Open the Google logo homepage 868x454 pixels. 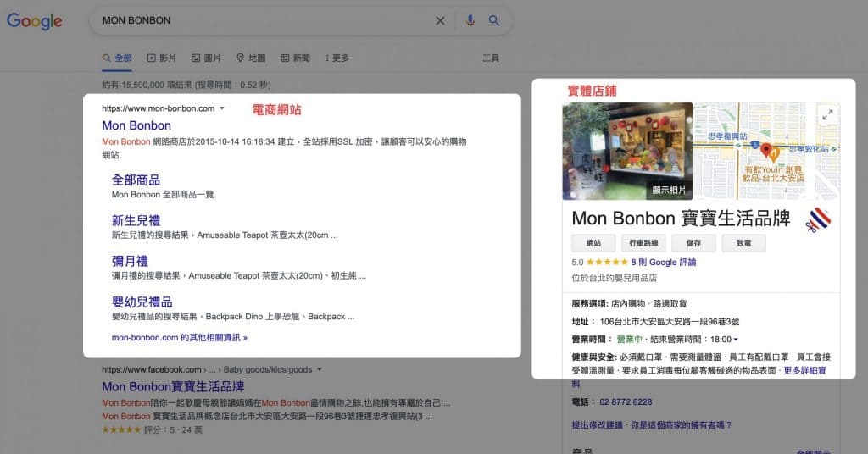[x=34, y=21]
